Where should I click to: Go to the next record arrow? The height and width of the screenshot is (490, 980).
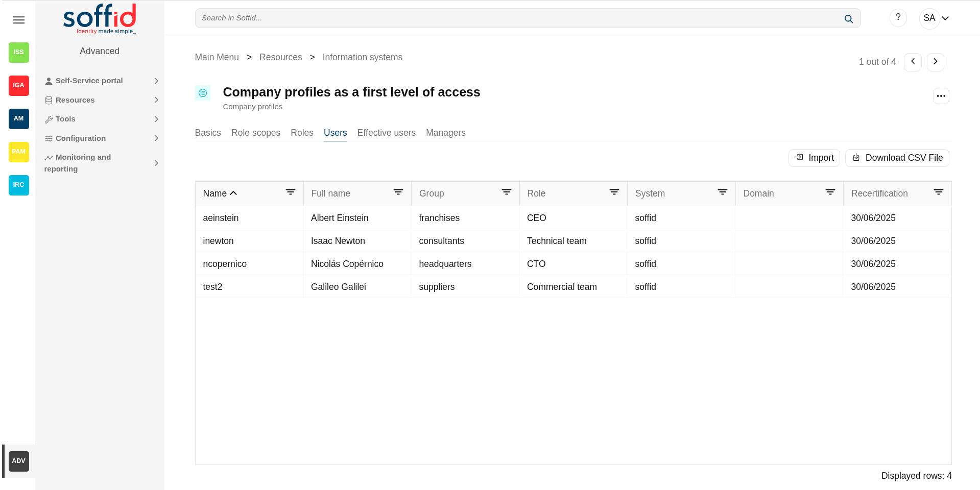(935, 62)
